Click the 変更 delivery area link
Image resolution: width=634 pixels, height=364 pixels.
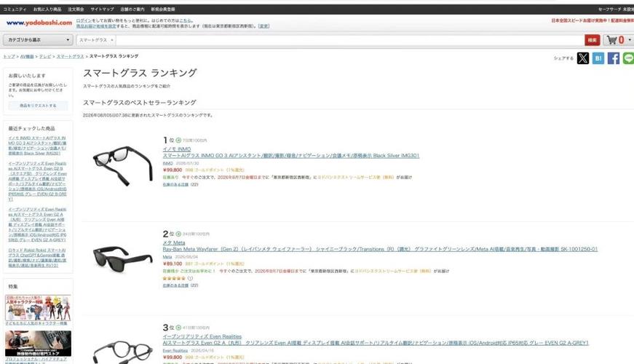pos(263,26)
